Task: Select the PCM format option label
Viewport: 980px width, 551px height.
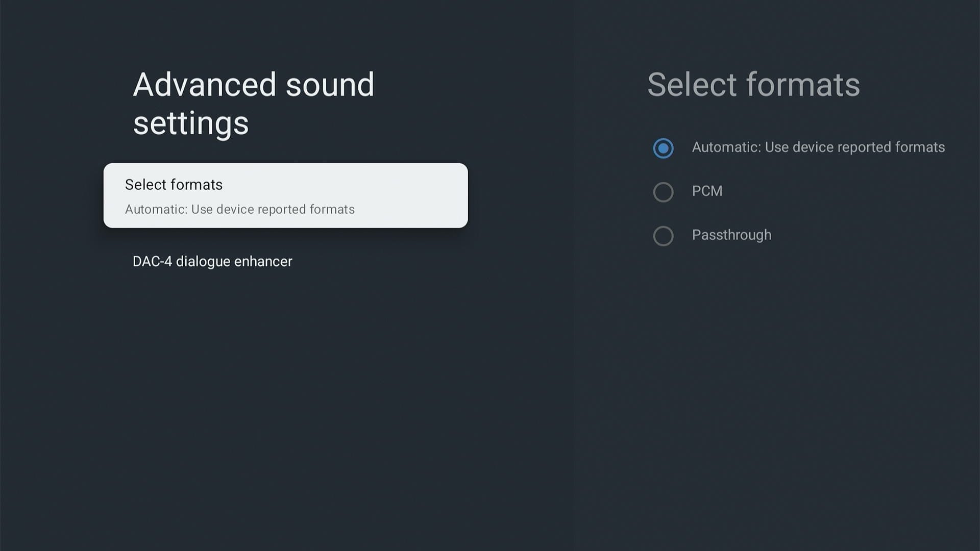Action: (x=707, y=192)
